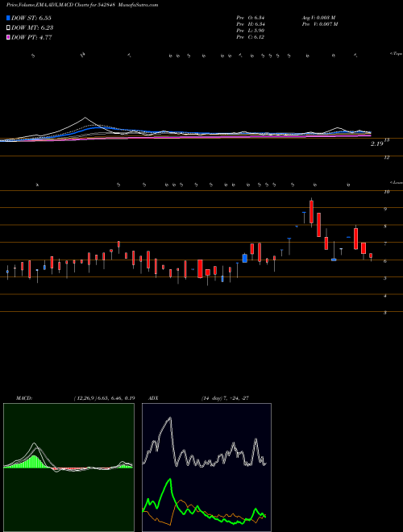Click the Pre O: 6.34 value

(x=251, y=18)
